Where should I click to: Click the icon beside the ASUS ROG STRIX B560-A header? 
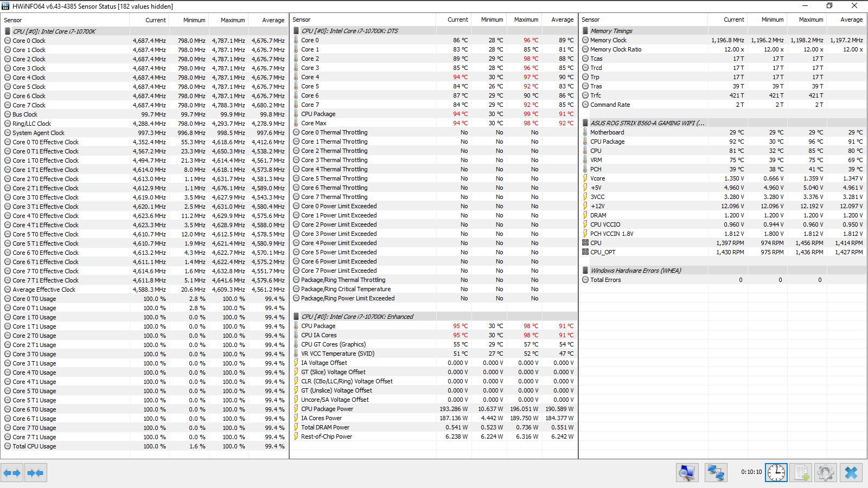tap(585, 123)
